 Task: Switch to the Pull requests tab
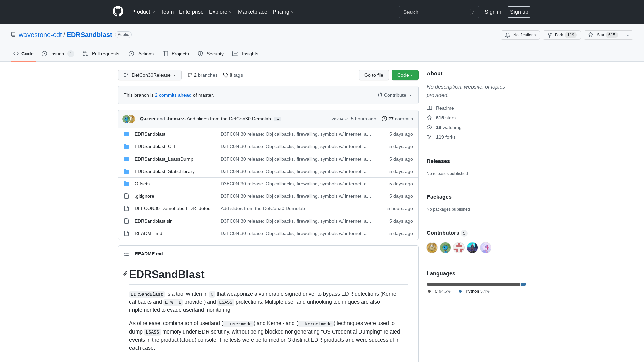(x=101, y=54)
